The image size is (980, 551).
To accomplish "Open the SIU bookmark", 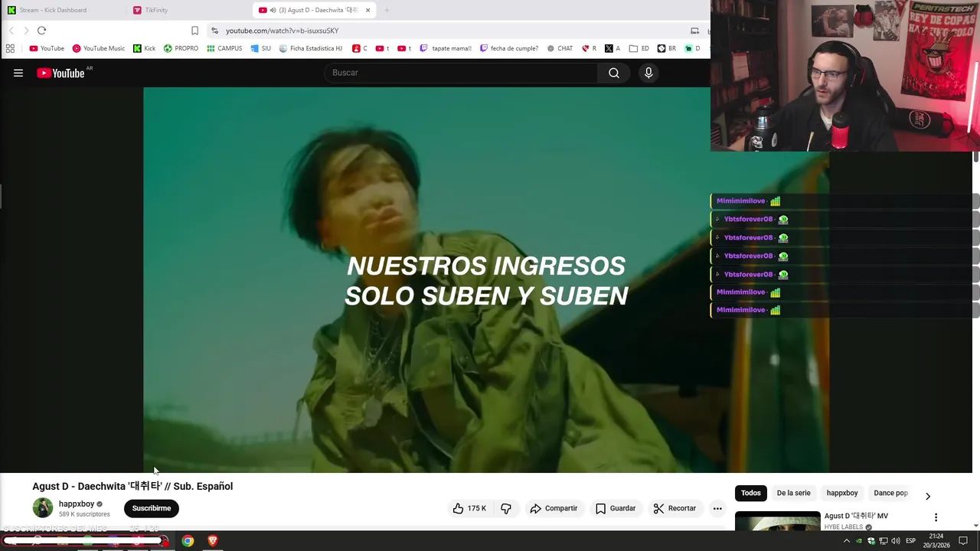I will pos(261,48).
